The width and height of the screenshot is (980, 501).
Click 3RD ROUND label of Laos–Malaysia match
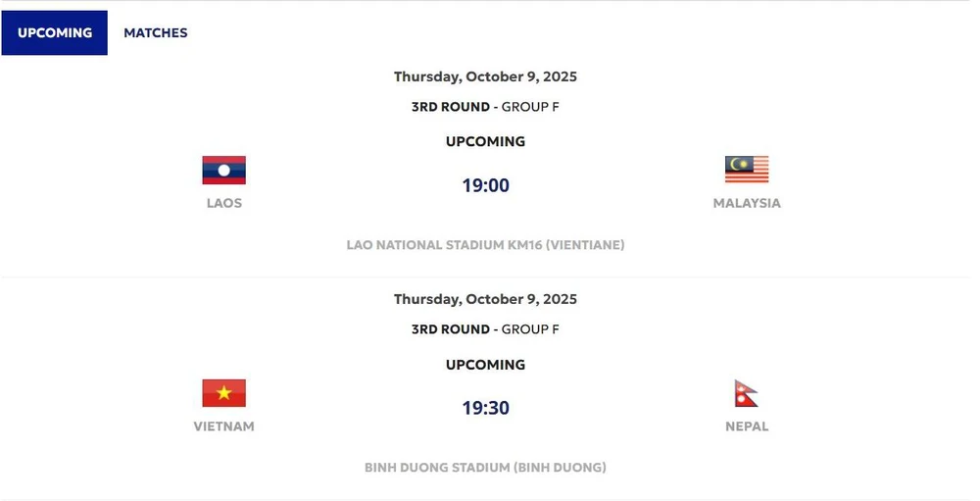450,107
